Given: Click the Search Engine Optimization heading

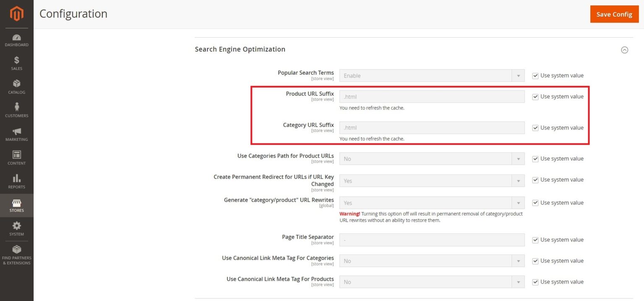Looking at the screenshot, I should pos(240,49).
